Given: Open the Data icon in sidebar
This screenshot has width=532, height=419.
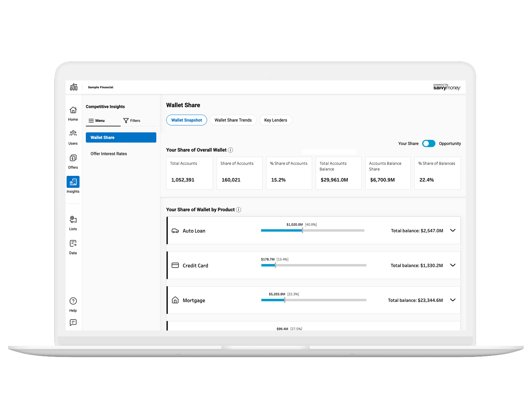Looking at the screenshot, I should pos(73,243).
